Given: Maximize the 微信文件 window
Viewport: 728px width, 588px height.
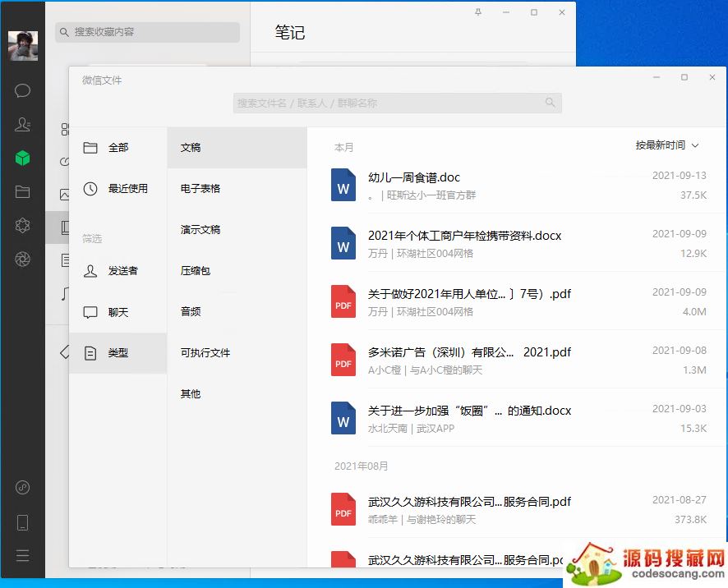Looking at the screenshot, I should tap(684, 77).
